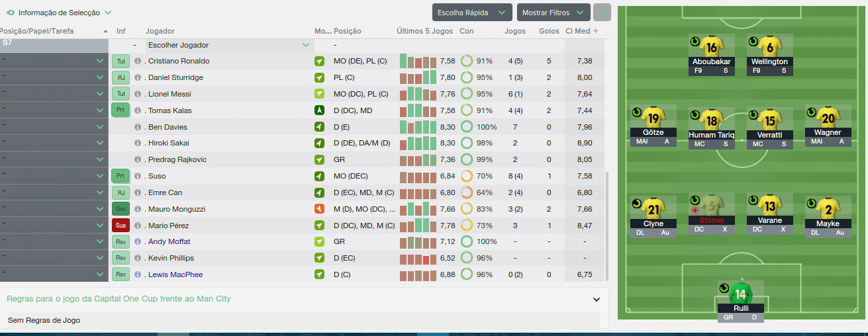The height and width of the screenshot is (336, 868).
Task: Click the info icon beside Cristiano Ronaldo
Action: click(x=138, y=61)
